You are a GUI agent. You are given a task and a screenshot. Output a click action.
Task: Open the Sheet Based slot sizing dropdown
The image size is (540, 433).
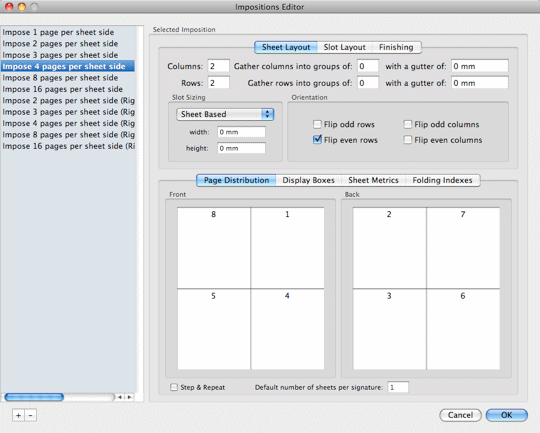pos(225,114)
